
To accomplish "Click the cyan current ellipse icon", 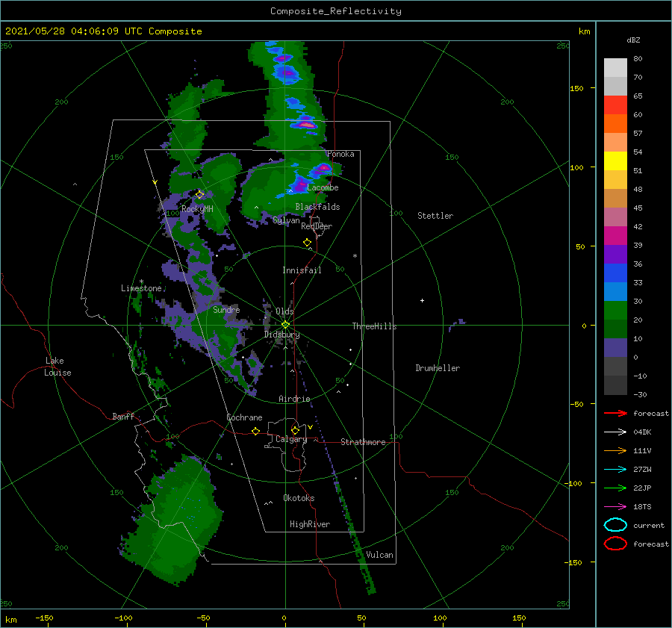I will tap(615, 525).
